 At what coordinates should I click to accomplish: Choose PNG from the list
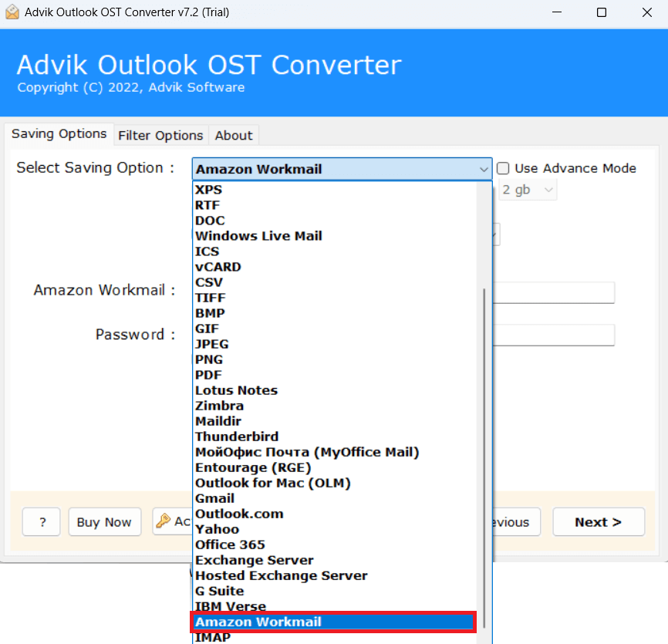(x=335, y=359)
